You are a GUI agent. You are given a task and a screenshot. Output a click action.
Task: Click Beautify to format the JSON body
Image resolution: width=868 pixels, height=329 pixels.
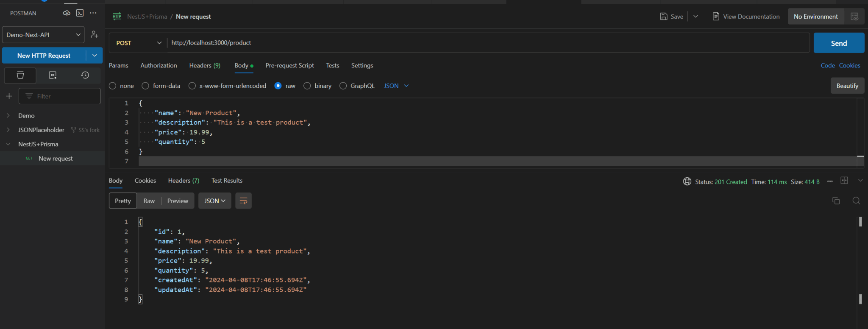(847, 86)
